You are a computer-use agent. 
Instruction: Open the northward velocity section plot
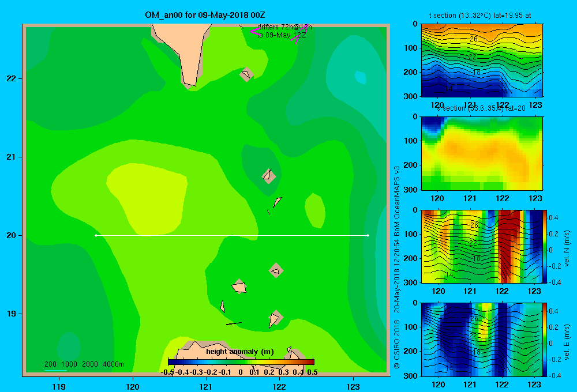coord(482,246)
